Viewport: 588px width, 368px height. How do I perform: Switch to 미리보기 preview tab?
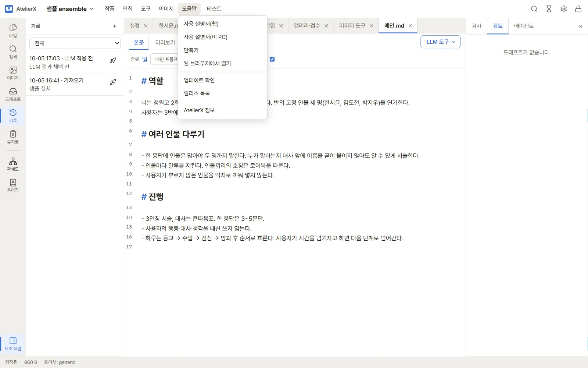click(x=165, y=43)
